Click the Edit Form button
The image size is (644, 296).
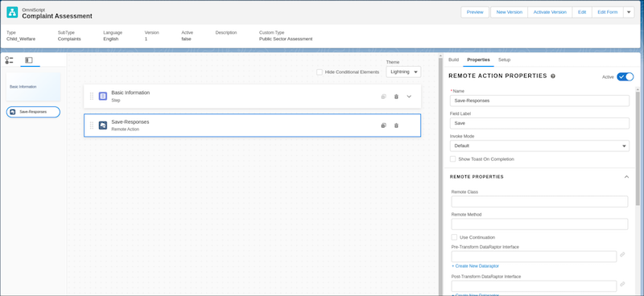point(608,12)
